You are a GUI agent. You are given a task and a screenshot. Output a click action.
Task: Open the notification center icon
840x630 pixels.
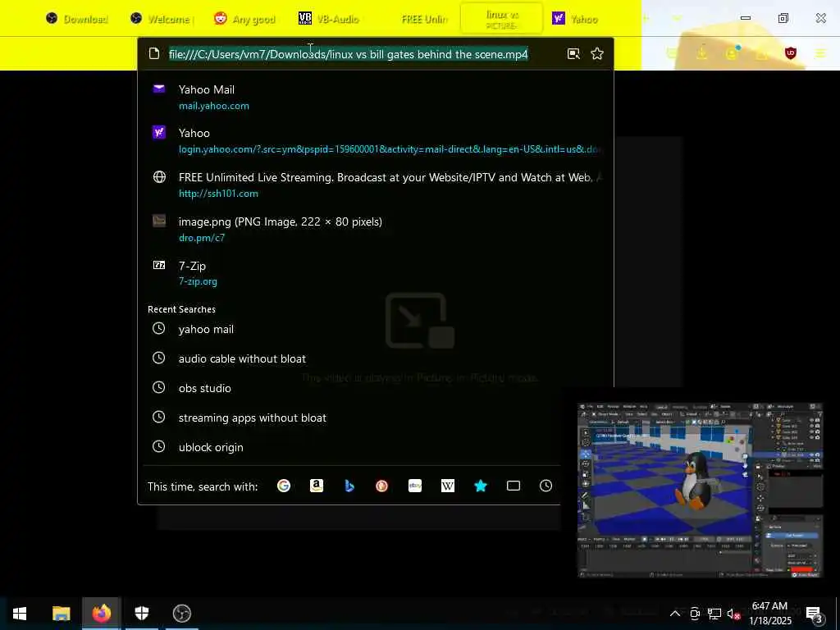[x=815, y=614]
